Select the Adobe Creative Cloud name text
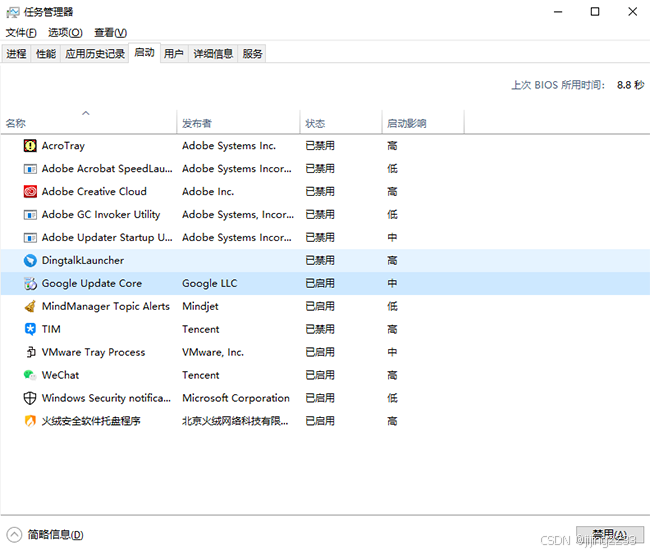The height and width of the screenshot is (554, 650). tap(94, 192)
